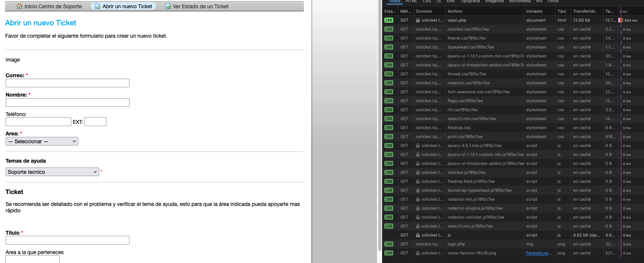Screen dimensions: 644x263
Task: Open the Area "Seleccionar" dropdown
Action: (42, 141)
